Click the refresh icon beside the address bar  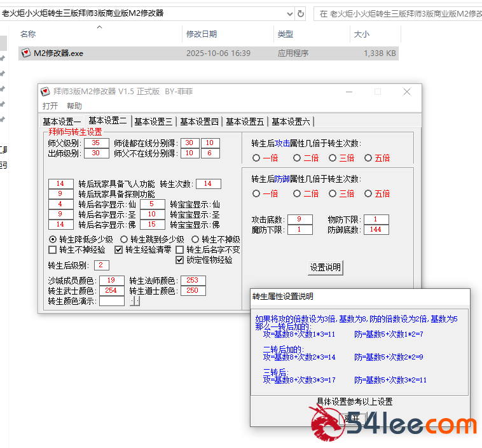301,13
